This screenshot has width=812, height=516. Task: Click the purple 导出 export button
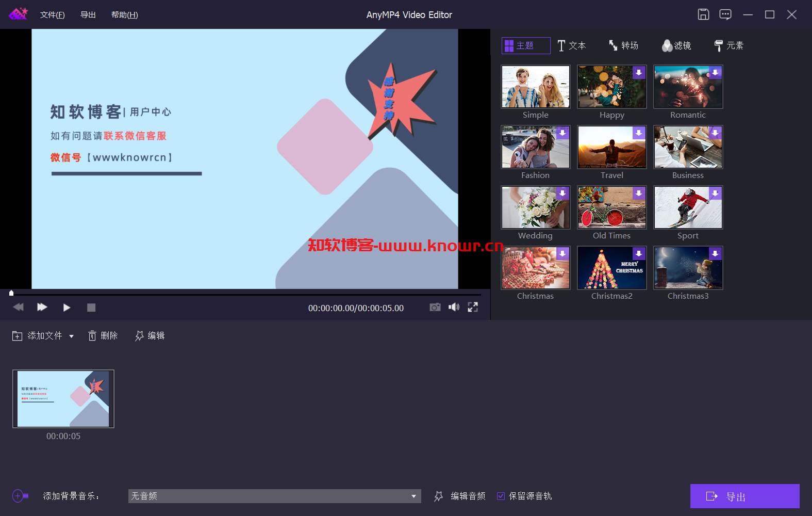click(744, 496)
